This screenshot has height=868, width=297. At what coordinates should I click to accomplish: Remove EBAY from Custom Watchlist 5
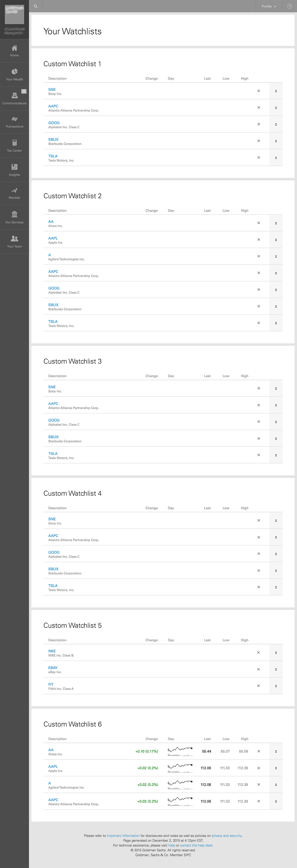click(259, 669)
